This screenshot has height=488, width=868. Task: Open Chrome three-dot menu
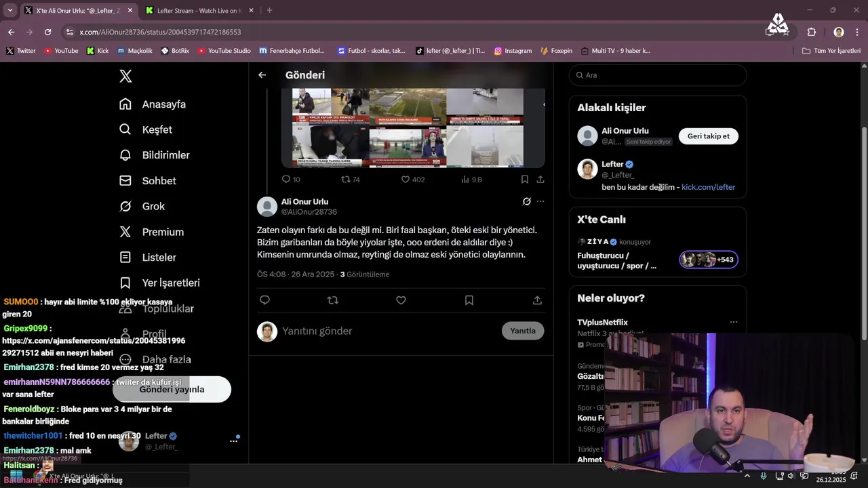pos(857,32)
